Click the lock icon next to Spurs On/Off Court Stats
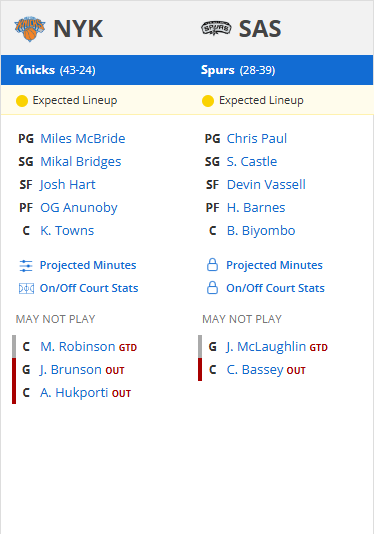374x534 pixels. click(213, 288)
